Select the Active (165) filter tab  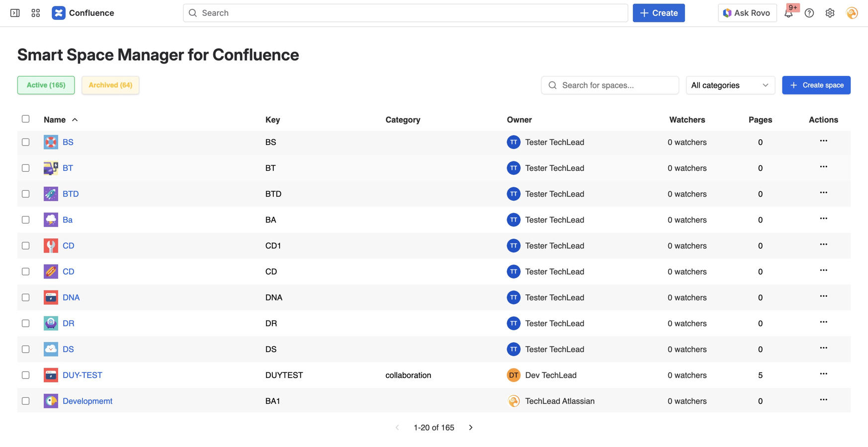click(x=46, y=85)
